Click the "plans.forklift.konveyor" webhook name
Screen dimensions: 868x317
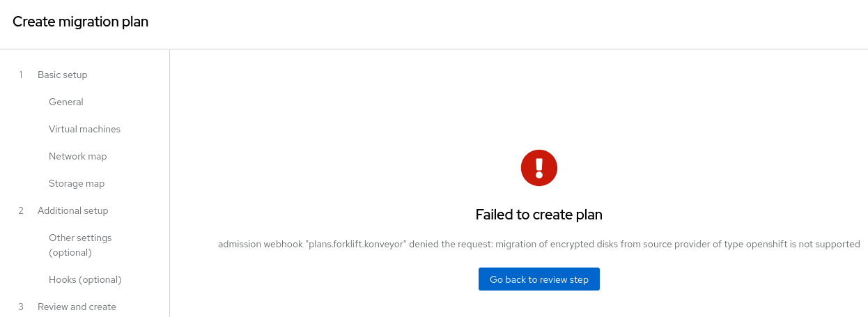[x=355, y=245]
